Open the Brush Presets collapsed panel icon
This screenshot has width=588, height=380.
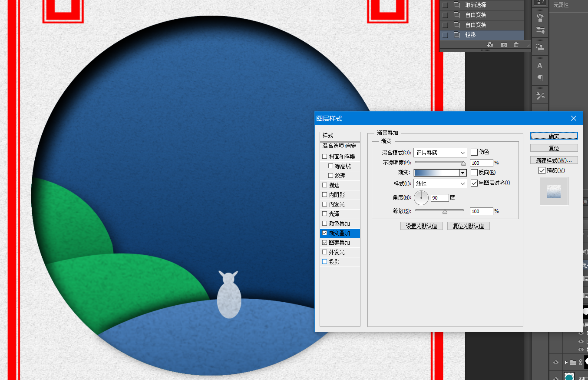click(540, 18)
